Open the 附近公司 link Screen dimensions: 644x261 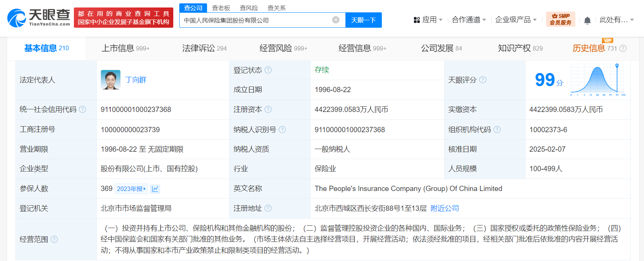tap(444, 209)
